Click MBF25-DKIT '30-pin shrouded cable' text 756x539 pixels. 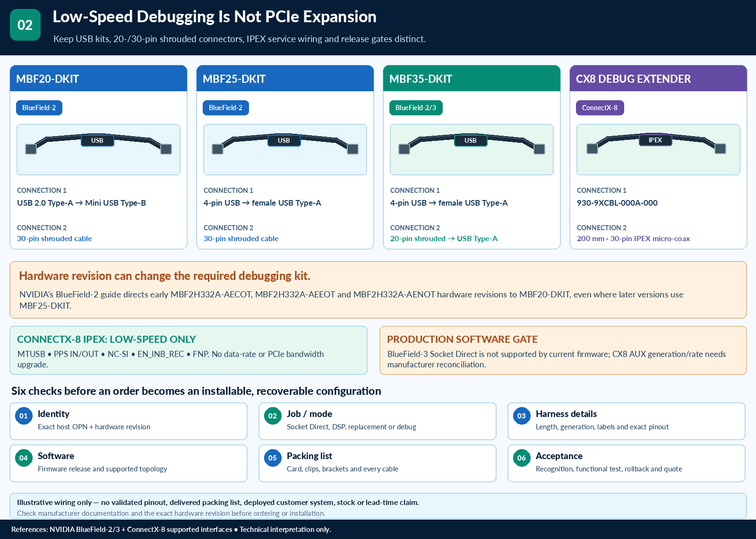click(241, 239)
